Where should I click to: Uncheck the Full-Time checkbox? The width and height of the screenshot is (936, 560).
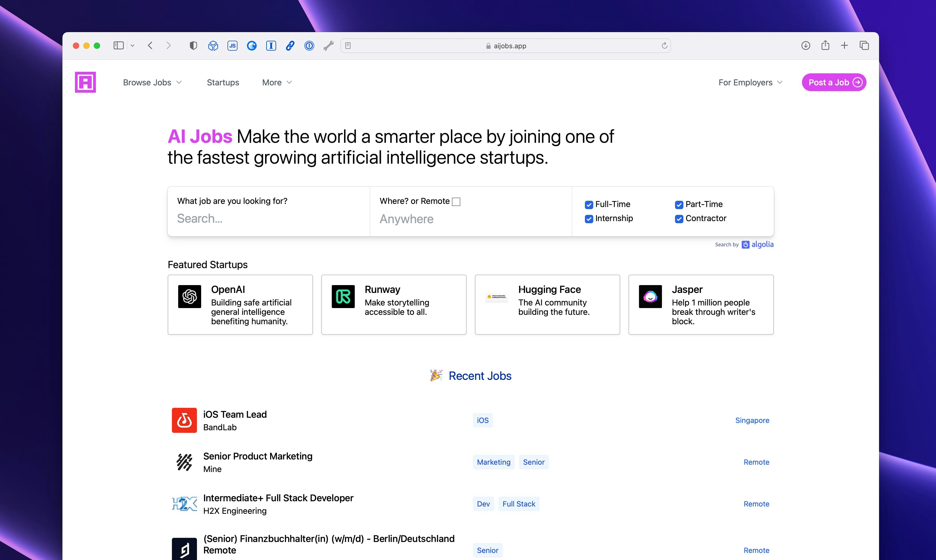(589, 205)
